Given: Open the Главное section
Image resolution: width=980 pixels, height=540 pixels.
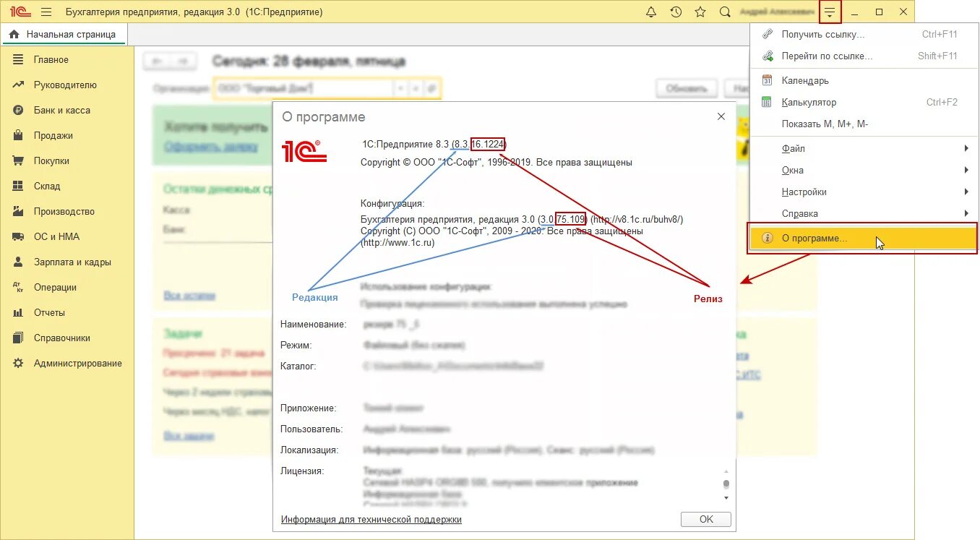Looking at the screenshot, I should pyautogui.click(x=51, y=60).
